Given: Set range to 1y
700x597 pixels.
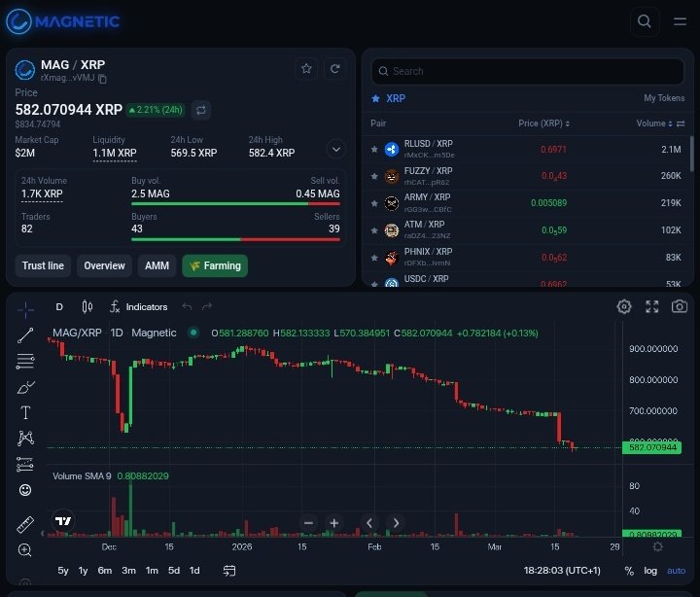Looking at the screenshot, I should (83, 571).
